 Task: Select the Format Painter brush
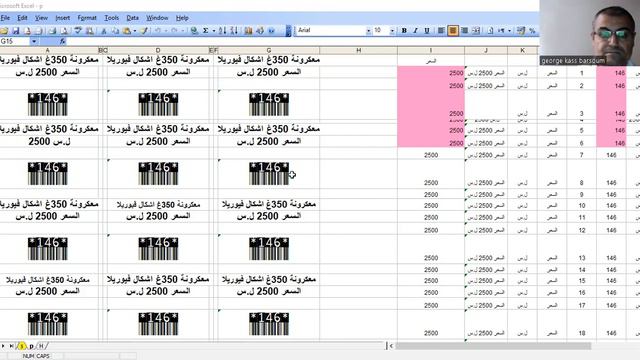[144, 31]
